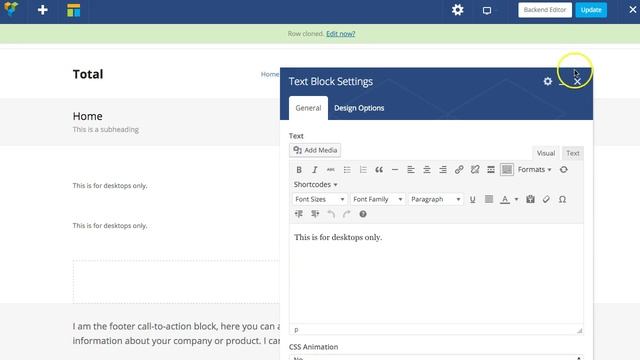640x360 pixels.
Task: Click the Backend Editor button
Action: click(545, 10)
